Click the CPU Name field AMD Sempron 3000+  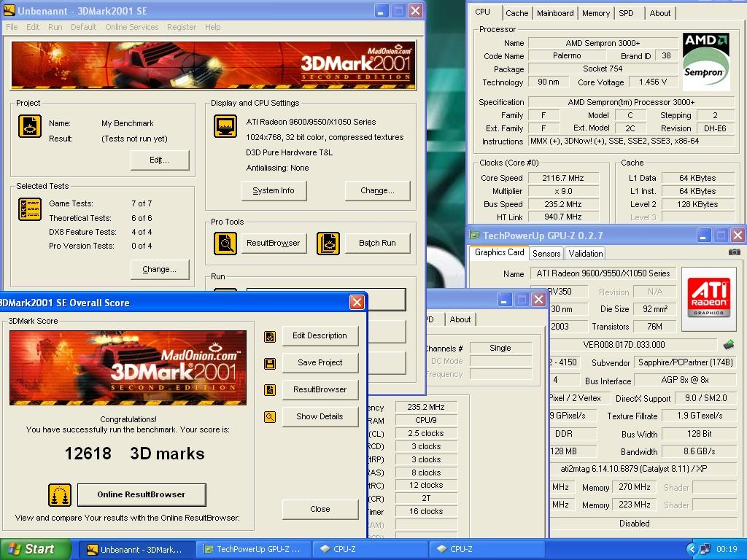pos(603,43)
